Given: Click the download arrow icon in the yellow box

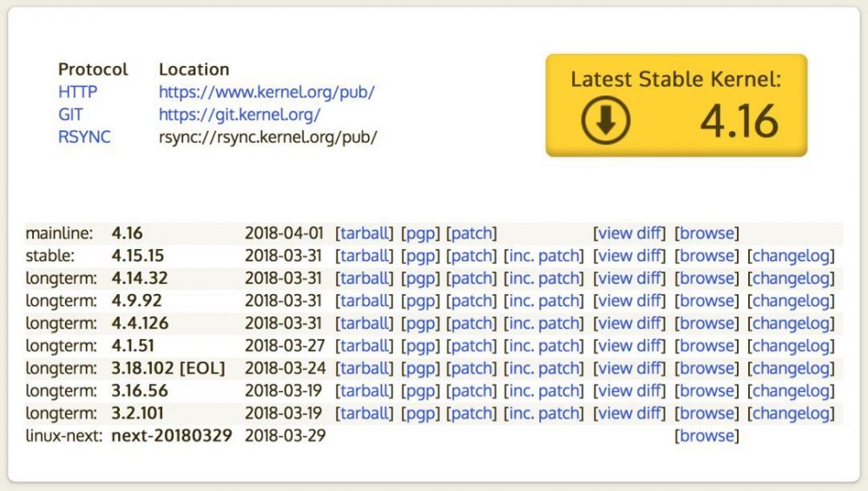Looking at the screenshot, I should pyautogui.click(x=606, y=120).
